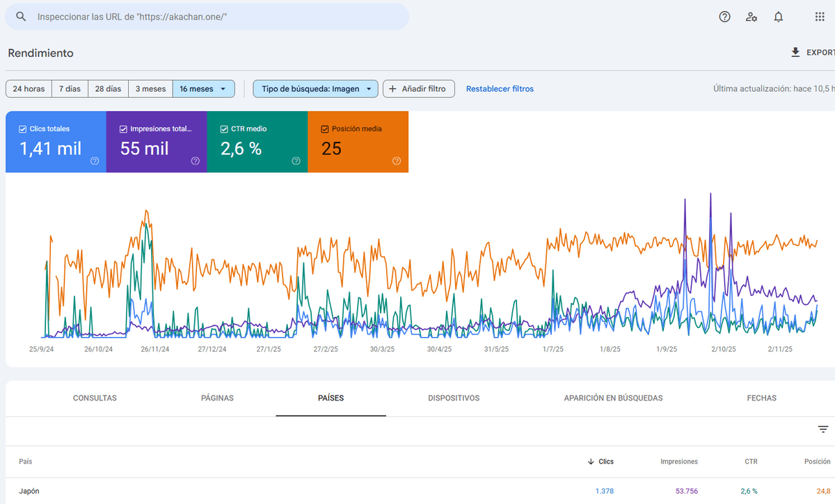Click the Añadir filtro button
835x504 pixels.
[x=418, y=89]
